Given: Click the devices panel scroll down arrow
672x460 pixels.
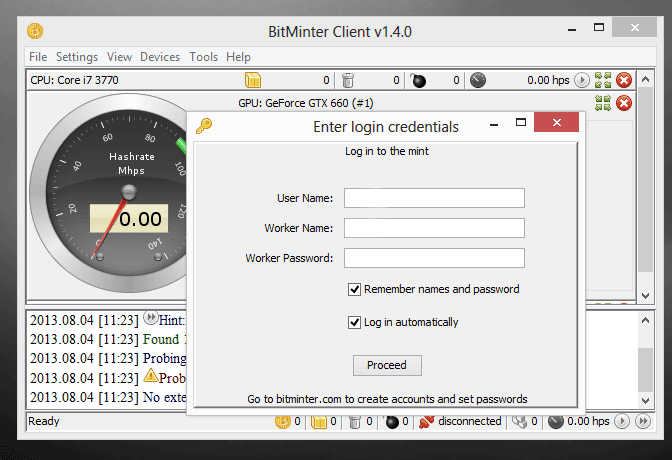Looking at the screenshot, I should tap(645, 296).
